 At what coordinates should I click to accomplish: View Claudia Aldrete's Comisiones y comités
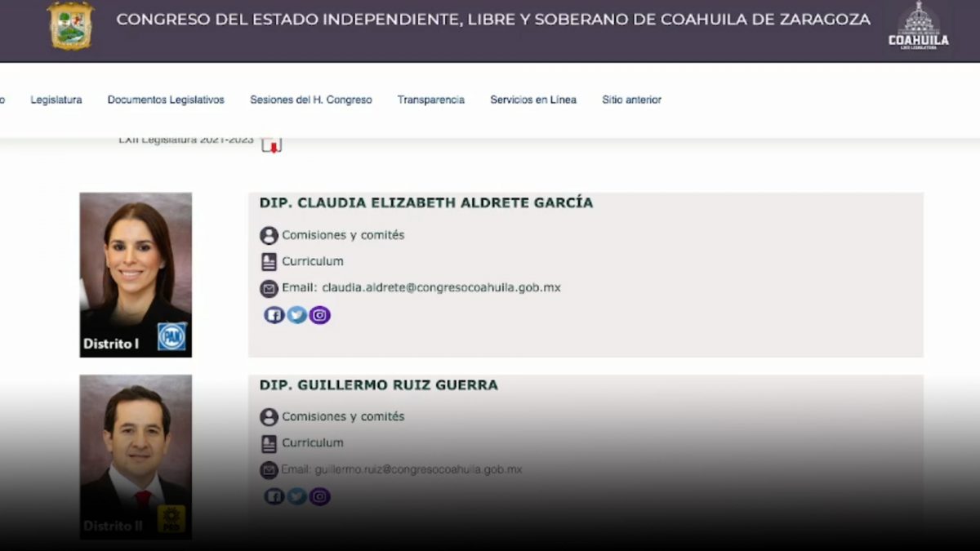point(342,235)
